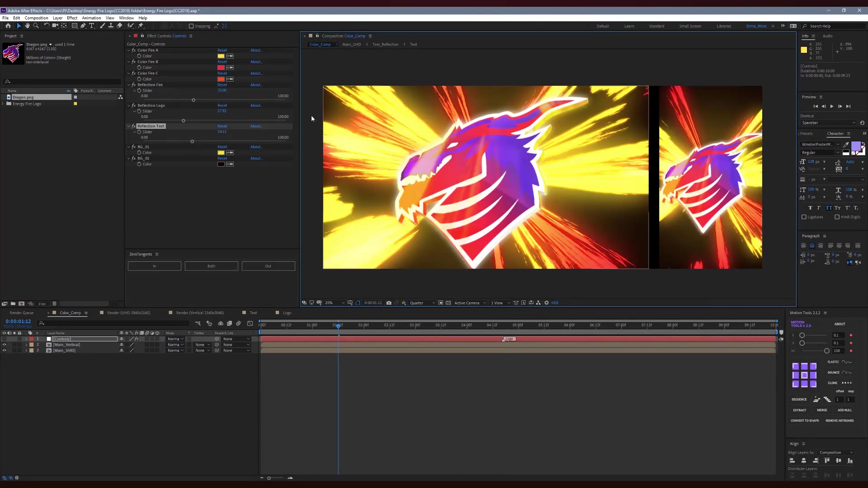The width and height of the screenshot is (868, 488).
Task: Click About for Color Fire C effect
Action: pos(256,73)
